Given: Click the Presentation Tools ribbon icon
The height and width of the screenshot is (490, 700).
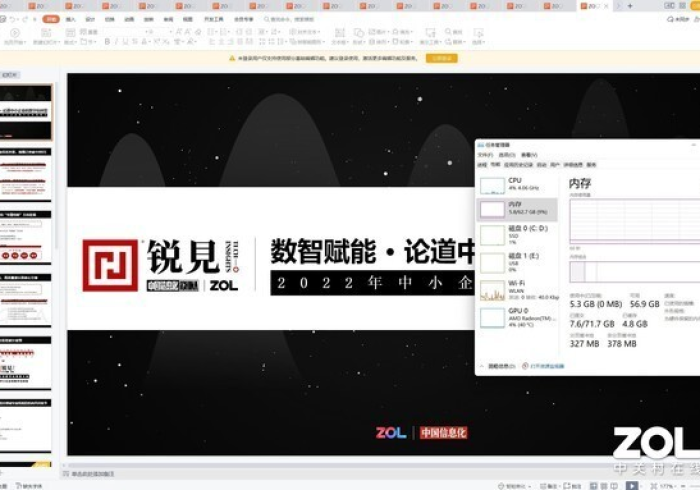Looking at the screenshot, I should tap(430, 33).
